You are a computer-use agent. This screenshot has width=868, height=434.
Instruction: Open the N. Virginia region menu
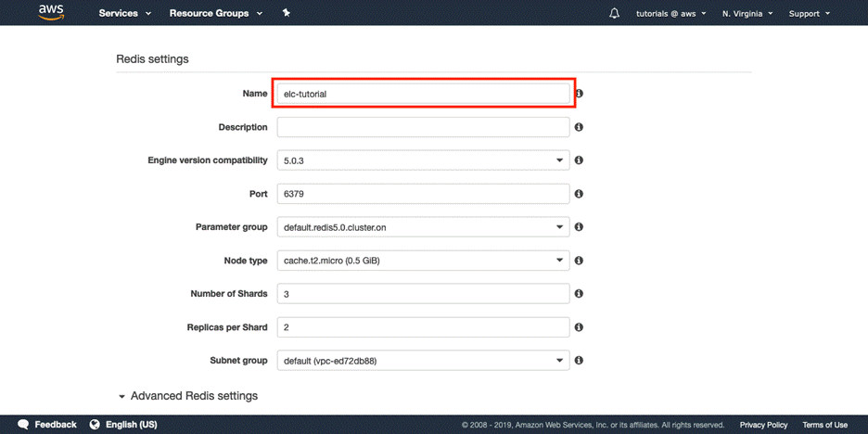749,13
